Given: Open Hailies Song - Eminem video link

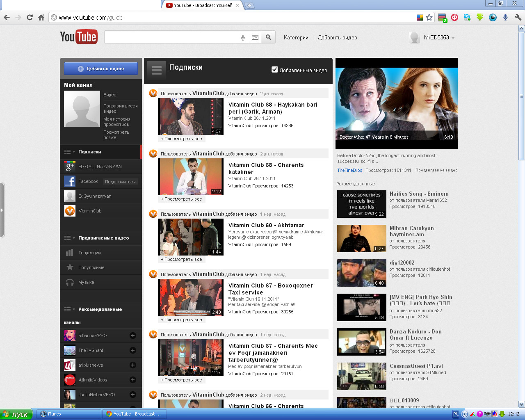Looking at the screenshot, I should click(x=419, y=194).
